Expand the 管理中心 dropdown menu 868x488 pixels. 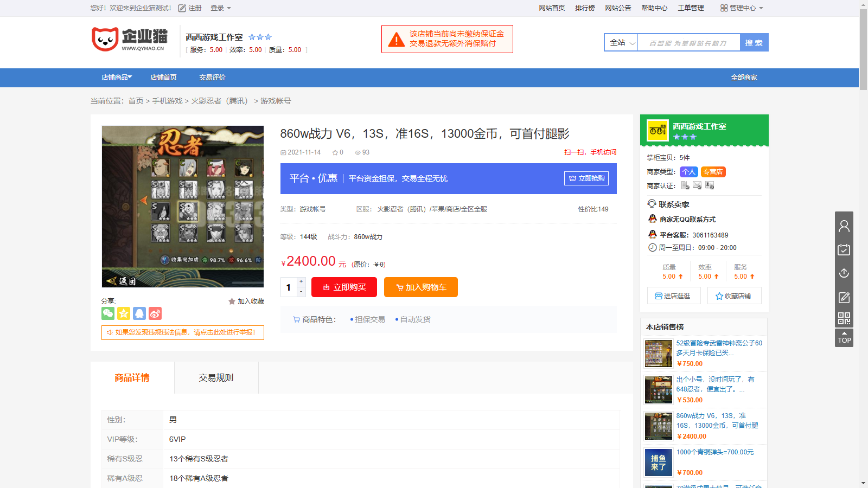coord(742,8)
